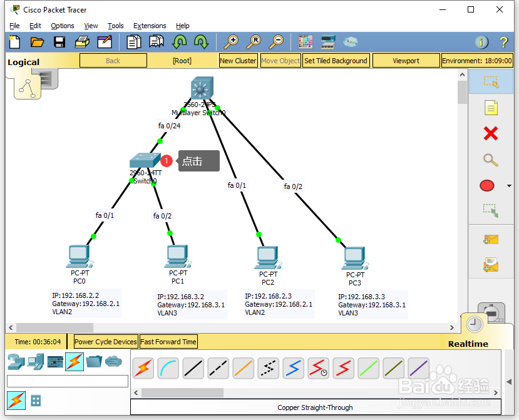Click the Copy icon in the toolbar
This screenshot has height=420, width=519.
click(134, 42)
